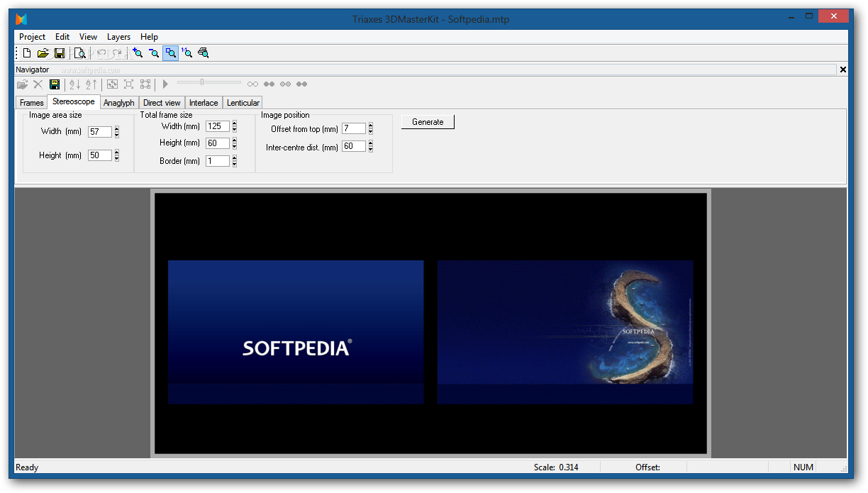Sort frames with the upward arrow icon
868x493 pixels.
[91, 84]
